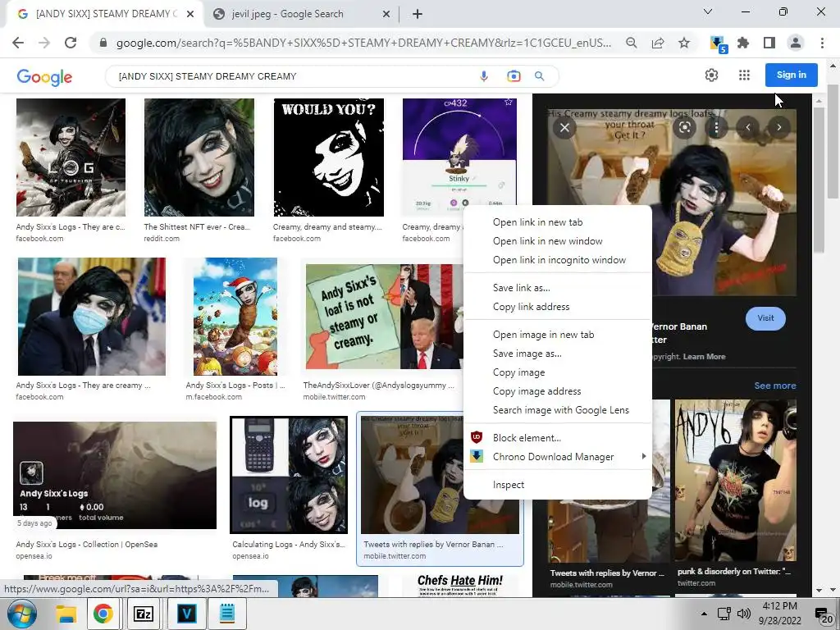Expand the tab search chevron
Screen dimensions: 840x630
pos(708,11)
